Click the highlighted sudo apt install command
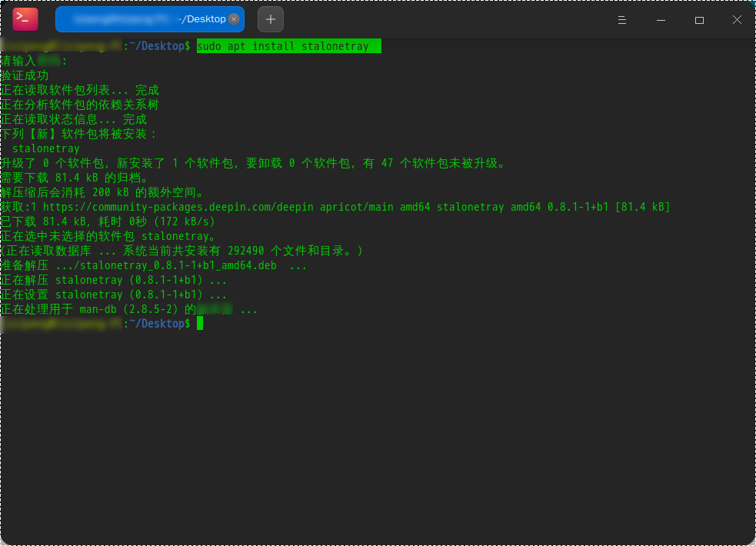Viewport: 756px width, 546px height. [x=288, y=45]
